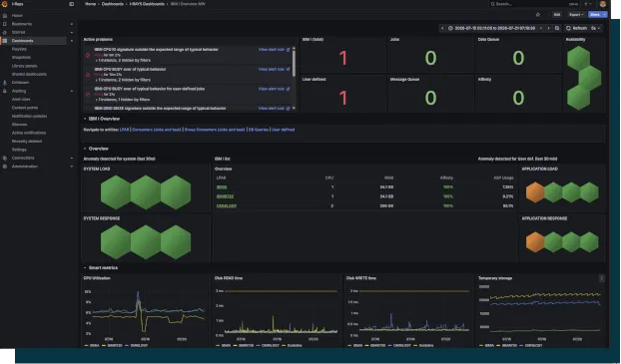621x364 pixels.
Task: Open Recently deleted in the sidebar
Action: [x=27, y=142]
